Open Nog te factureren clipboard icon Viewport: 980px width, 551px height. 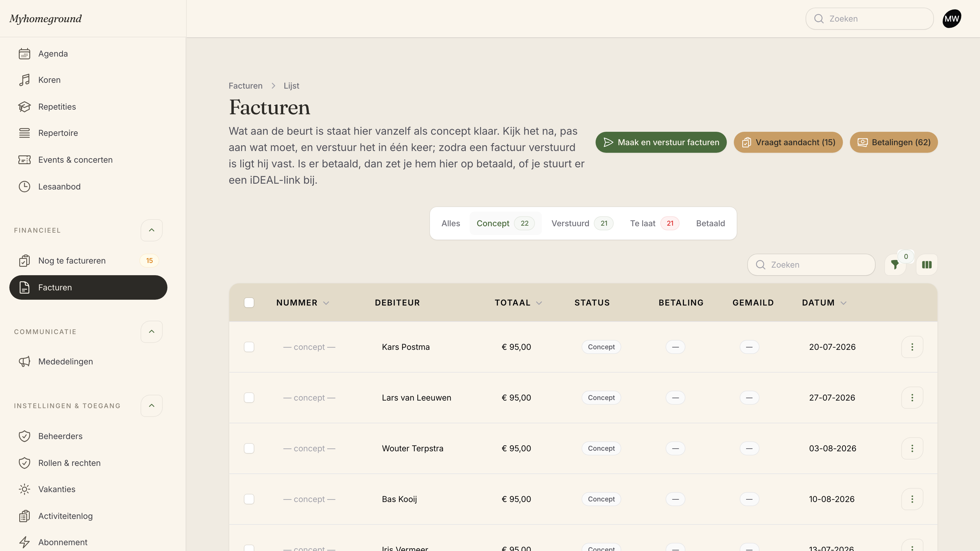[x=24, y=261]
